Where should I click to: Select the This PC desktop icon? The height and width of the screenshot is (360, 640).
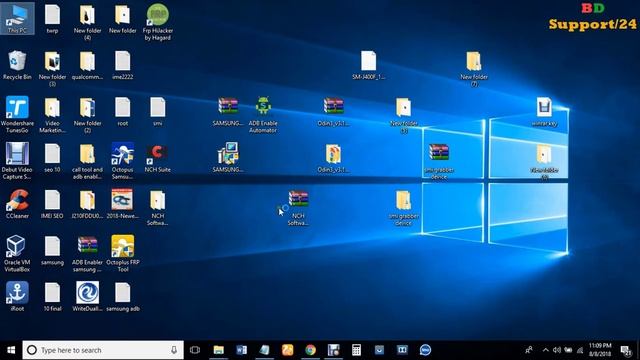(17, 19)
